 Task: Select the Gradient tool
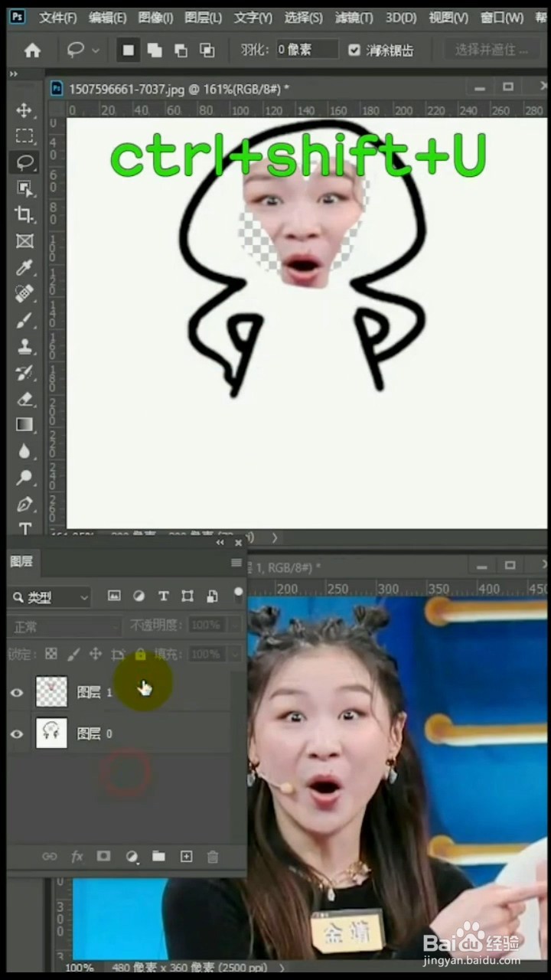click(24, 425)
